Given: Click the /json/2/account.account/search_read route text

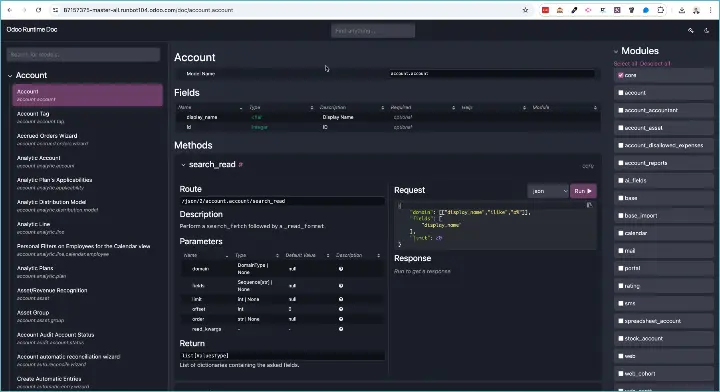Looking at the screenshot, I should point(234,201).
